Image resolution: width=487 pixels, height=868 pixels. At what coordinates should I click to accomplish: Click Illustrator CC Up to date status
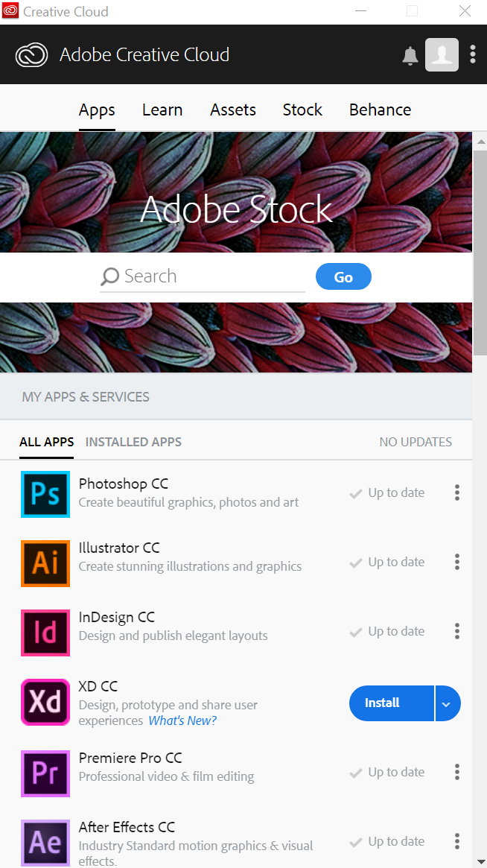pos(386,562)
